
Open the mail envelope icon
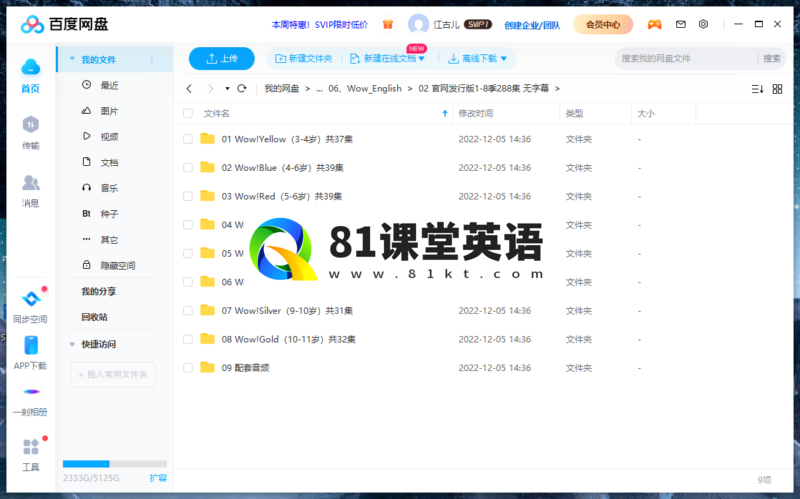[x=681, y=24]
